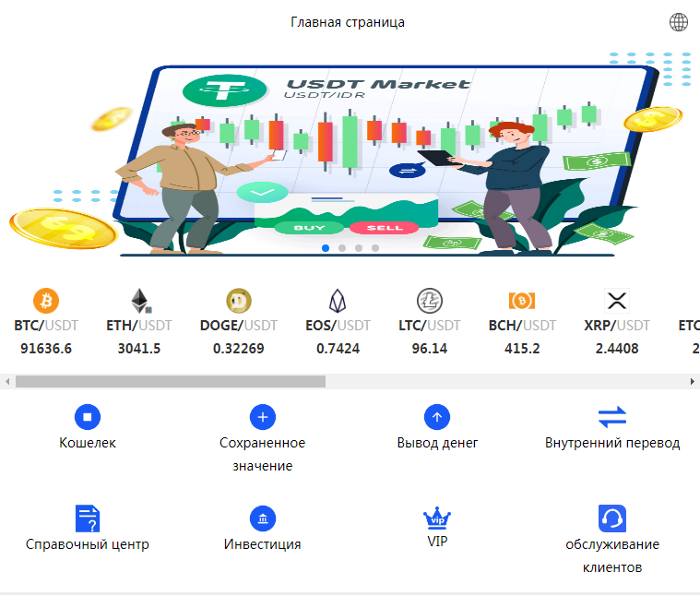Open the XRP/USDT pair label
Screen dimensions: 700x596
(x=617, y=326)
